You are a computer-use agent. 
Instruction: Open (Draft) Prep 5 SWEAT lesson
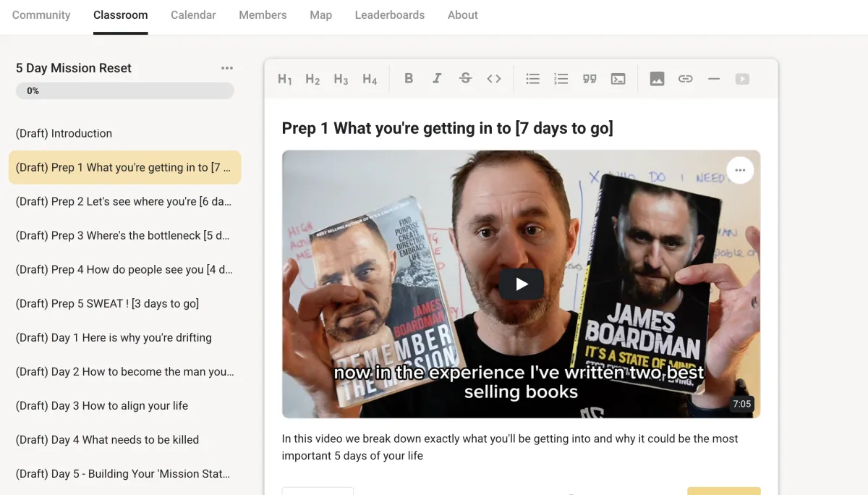tap(125, 303)
